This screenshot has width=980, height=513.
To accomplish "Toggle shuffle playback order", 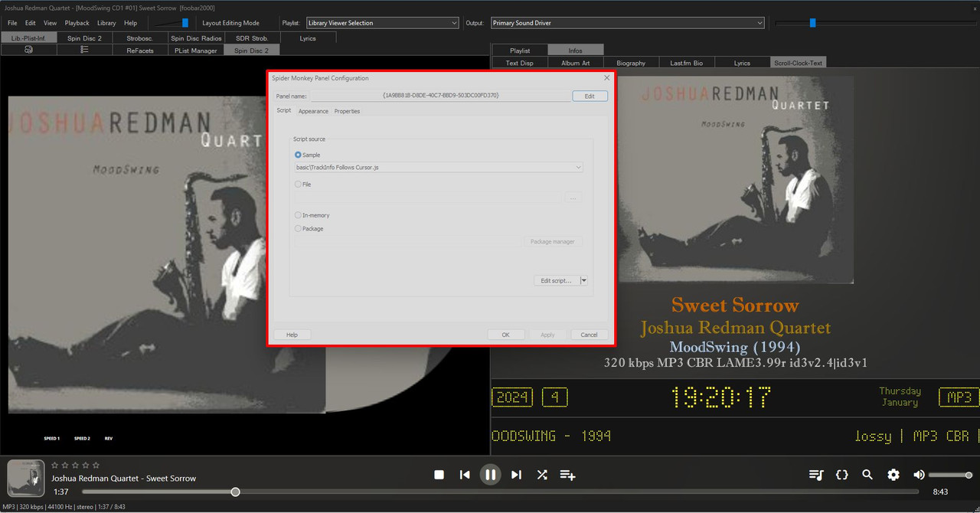I will pyautogui.click(x=542, y=475).
